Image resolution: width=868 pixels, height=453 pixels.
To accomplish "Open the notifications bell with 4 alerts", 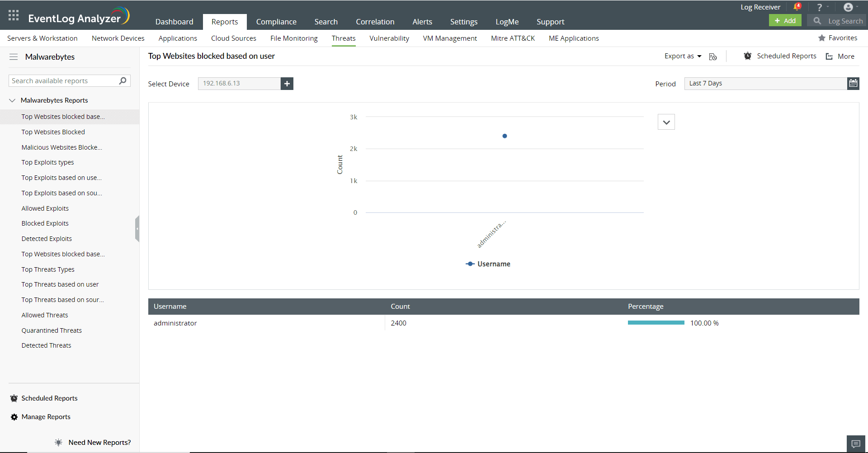I will click(797, 7).
